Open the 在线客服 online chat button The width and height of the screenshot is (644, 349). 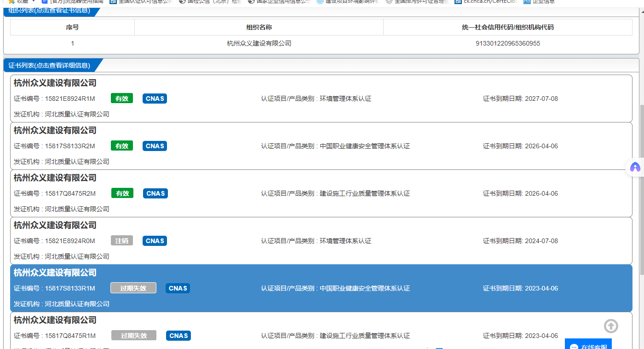tap(588, 344)
